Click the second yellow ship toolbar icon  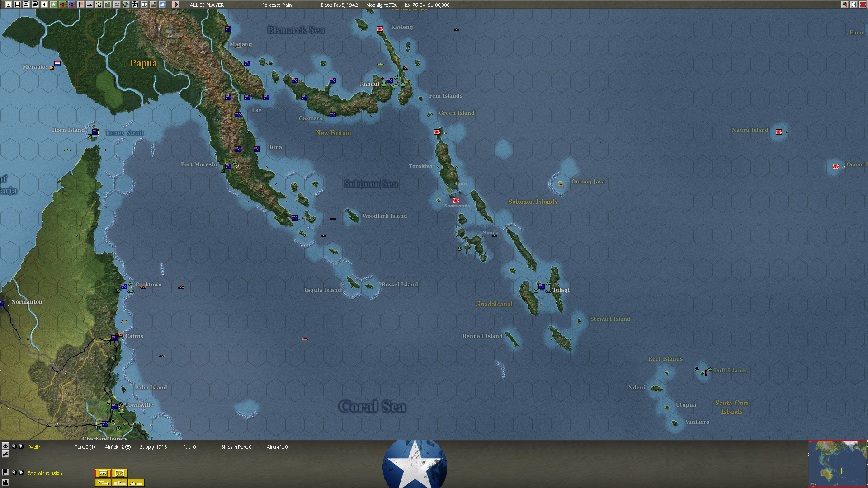pyautogui.click(x=99, y=5)
